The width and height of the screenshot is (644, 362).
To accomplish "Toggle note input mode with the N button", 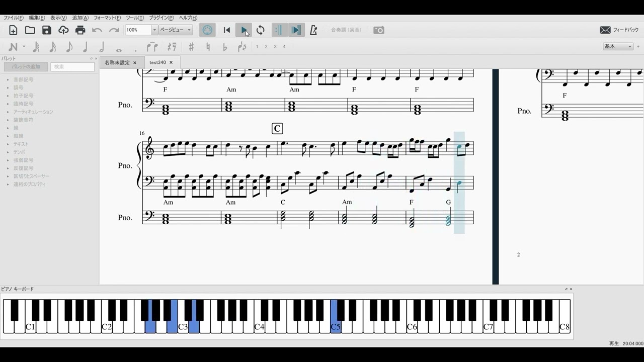I will point(13,47).
